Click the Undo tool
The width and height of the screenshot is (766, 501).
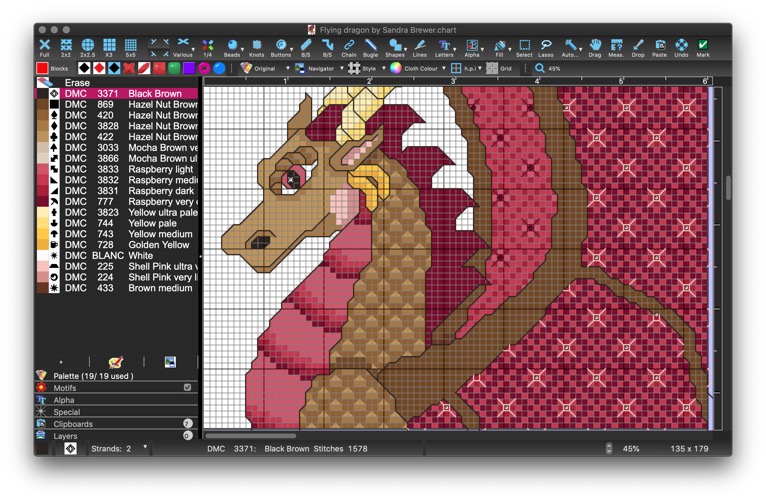(681, 47)
